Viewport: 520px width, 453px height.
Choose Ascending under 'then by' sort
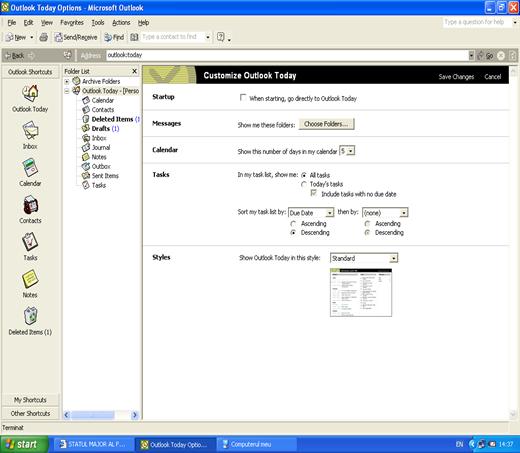pos(367,223)
